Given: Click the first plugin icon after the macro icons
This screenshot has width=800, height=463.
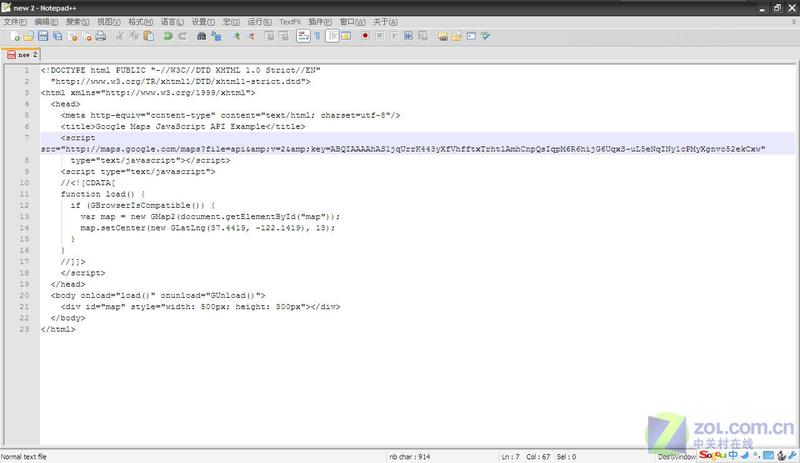Looking at the screenshot, I should [x=442, y=36].
